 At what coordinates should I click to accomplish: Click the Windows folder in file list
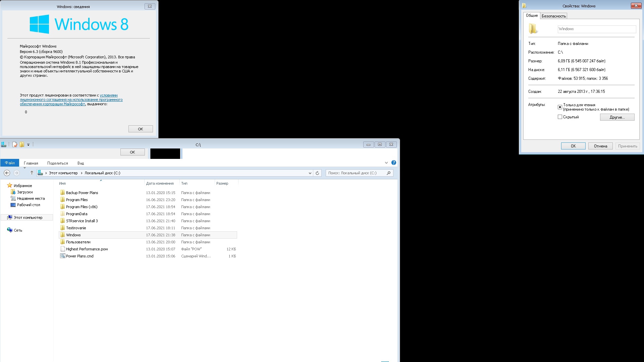click(x=73, y=235)
